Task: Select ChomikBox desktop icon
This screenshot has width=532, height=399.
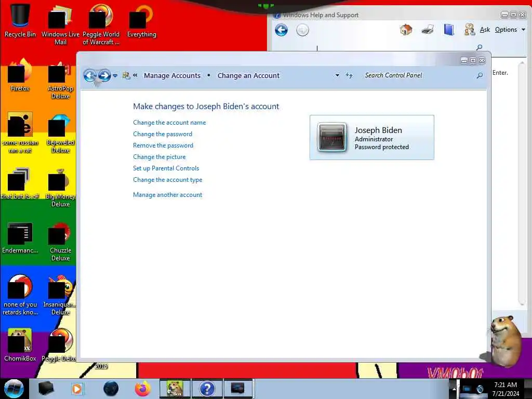Action: click(x=20, y=345)
